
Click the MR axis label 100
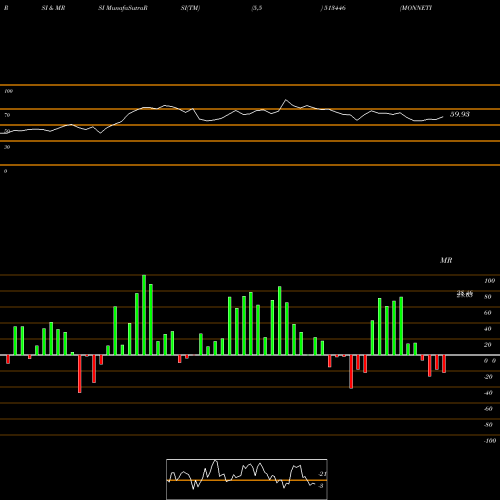click(x=489, y=281)
